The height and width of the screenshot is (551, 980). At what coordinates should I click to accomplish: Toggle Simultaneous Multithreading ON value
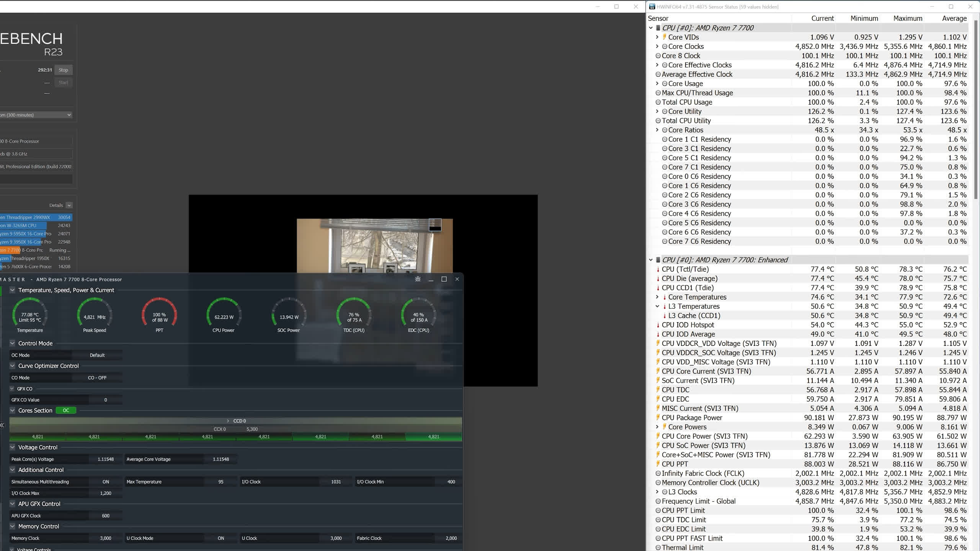[105, 482]
